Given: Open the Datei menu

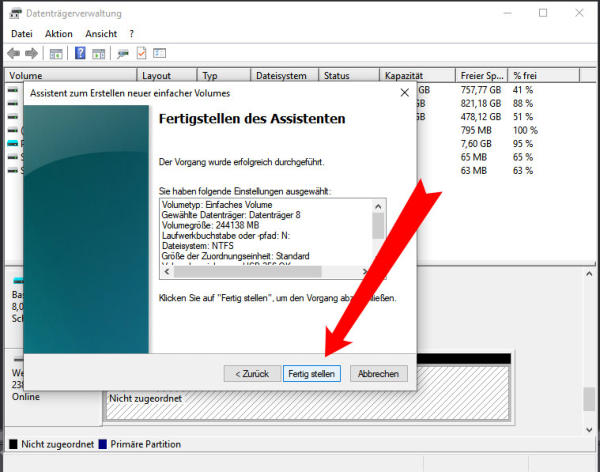Looking at the screenshot, I should tap(22, 34).
